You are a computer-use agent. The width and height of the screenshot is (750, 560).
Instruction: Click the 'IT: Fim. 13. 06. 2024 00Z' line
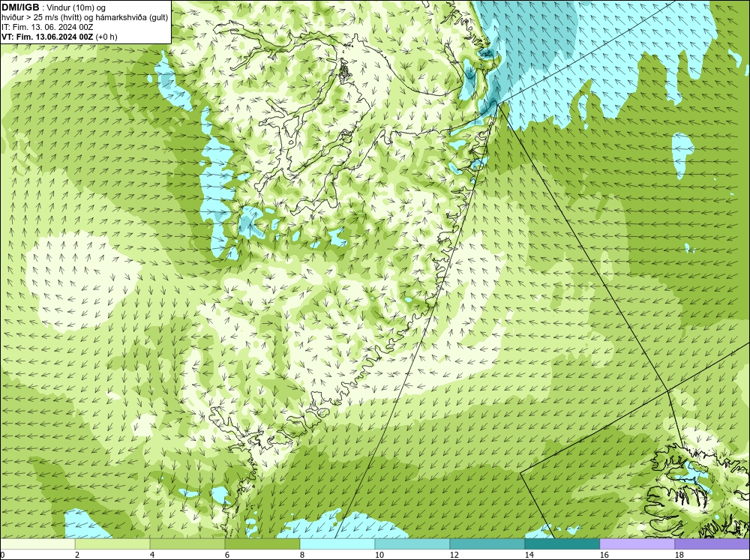click(47, 27)
